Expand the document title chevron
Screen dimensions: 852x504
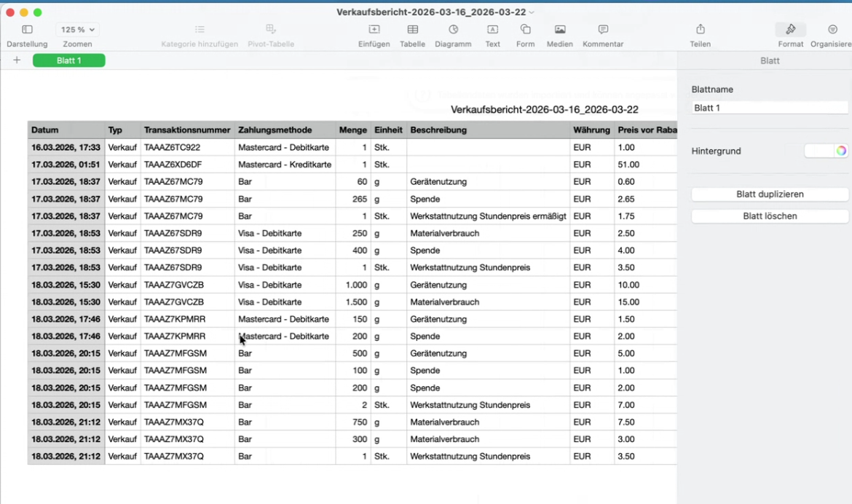pos(532,12)
